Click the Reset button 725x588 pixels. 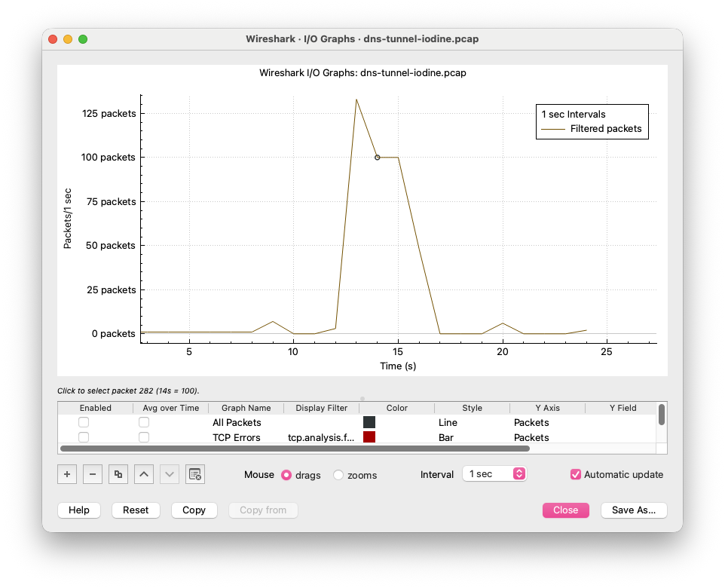(136, 510)
